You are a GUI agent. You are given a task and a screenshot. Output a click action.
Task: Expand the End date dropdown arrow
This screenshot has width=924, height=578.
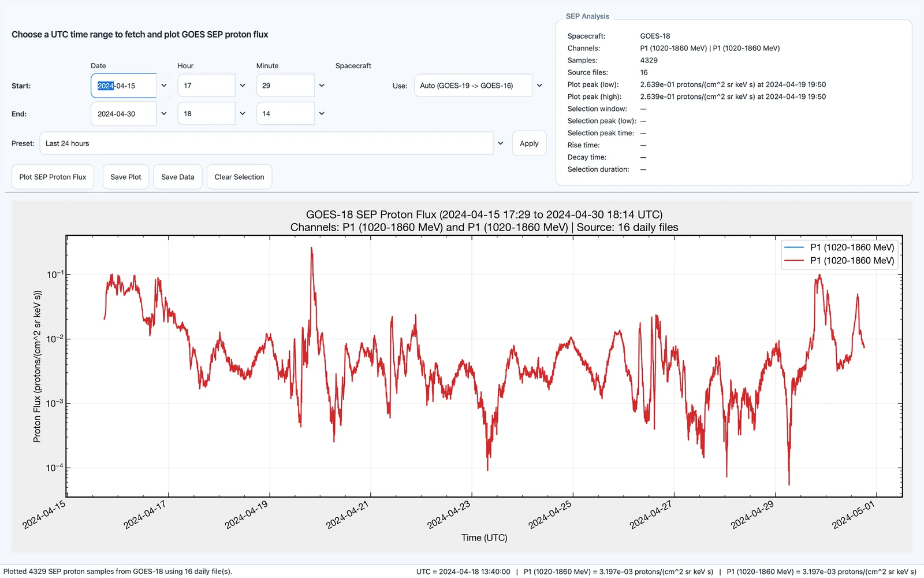coord(164,114)
